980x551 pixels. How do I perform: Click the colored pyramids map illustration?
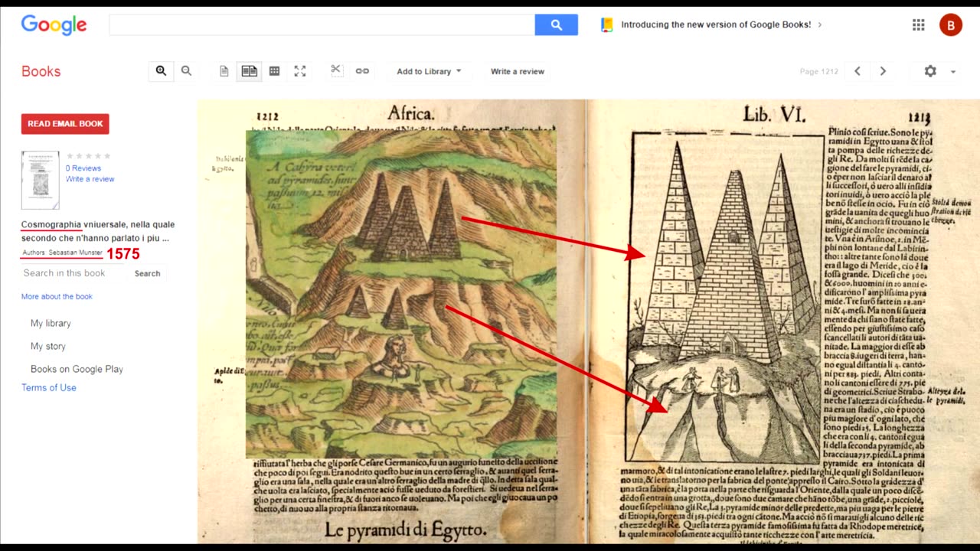pos(401,294)
